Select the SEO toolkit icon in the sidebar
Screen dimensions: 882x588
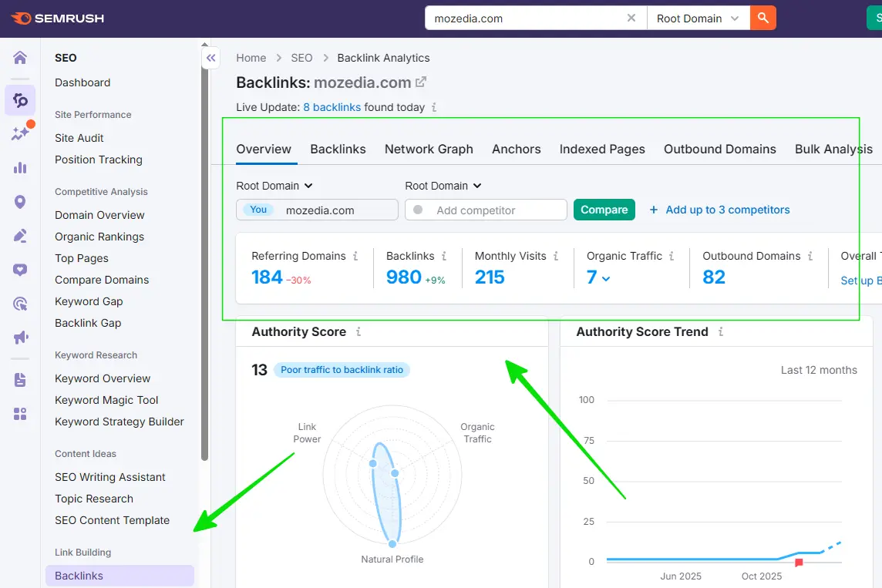click(x=19, y=100)
